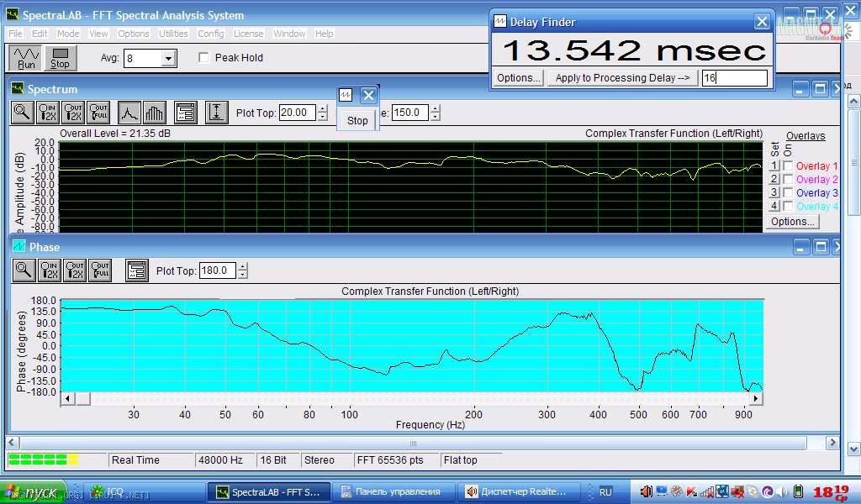Increase Spectrum Plot Top with up arrow
Viewport: 861px width, 504px height.
323,108
